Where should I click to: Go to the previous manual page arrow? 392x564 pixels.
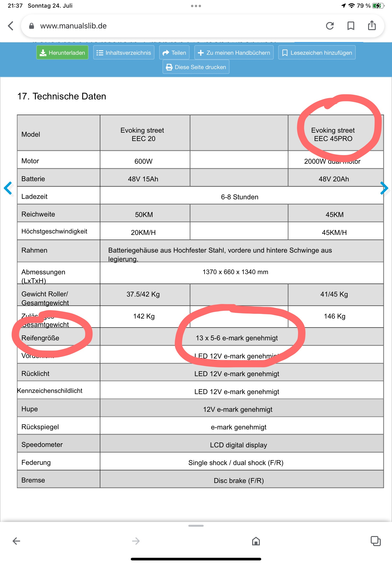[x=8, y=188]
